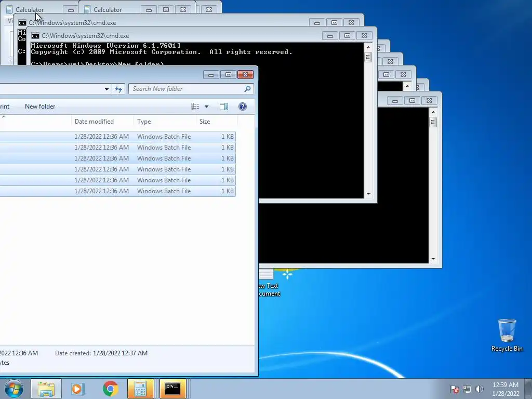Minimize the rightmost cmd window
This screenshot has height=399, width=532.
point(395,101)
